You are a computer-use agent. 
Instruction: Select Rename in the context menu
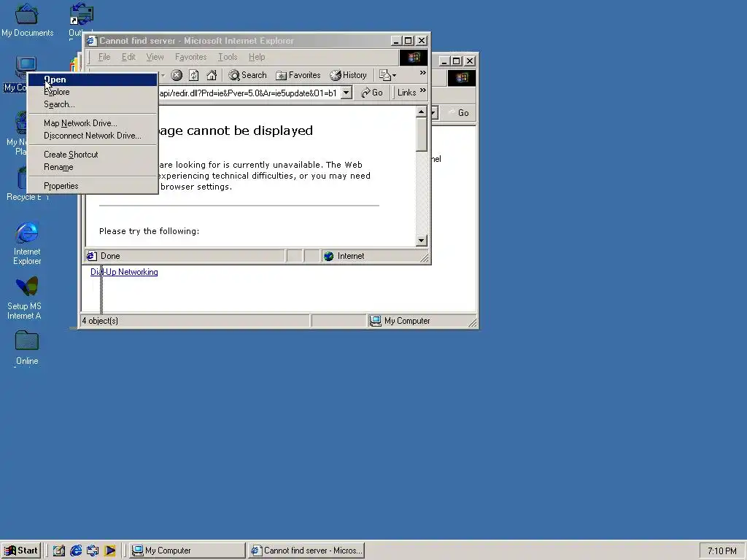[x=93, y=167]
